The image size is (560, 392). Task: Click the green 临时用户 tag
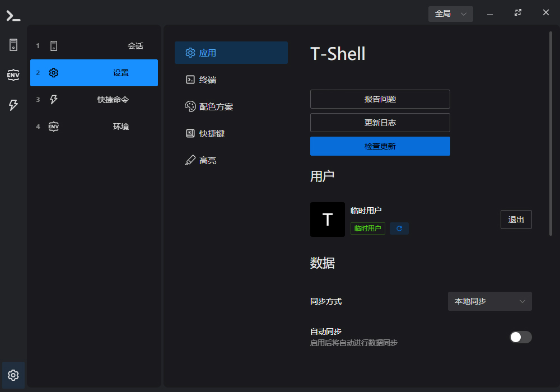pos(368,228)
